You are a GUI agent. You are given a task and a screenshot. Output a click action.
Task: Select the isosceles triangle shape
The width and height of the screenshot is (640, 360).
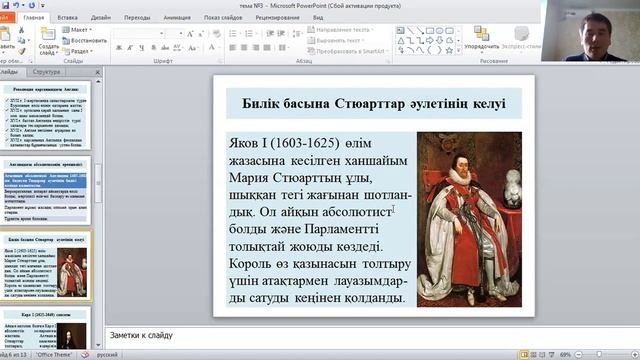pyautogui.click(x=400, y=40)
